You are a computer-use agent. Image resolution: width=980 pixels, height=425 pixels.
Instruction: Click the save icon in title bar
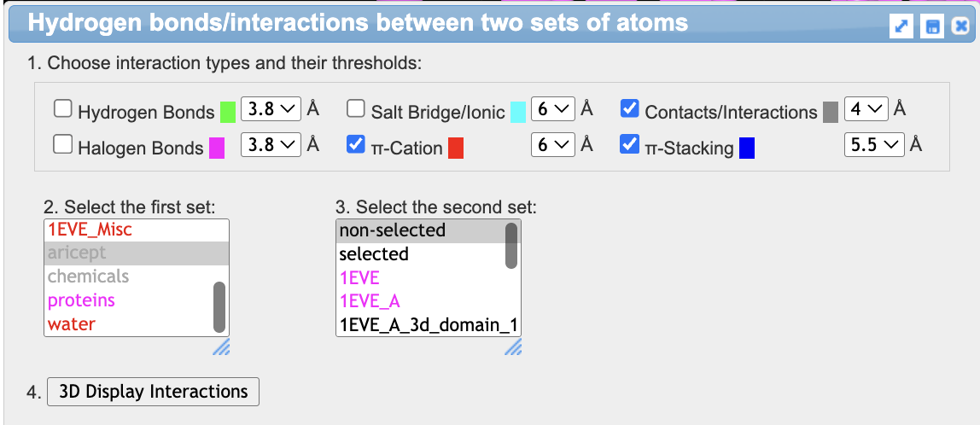tap(931, 27)
